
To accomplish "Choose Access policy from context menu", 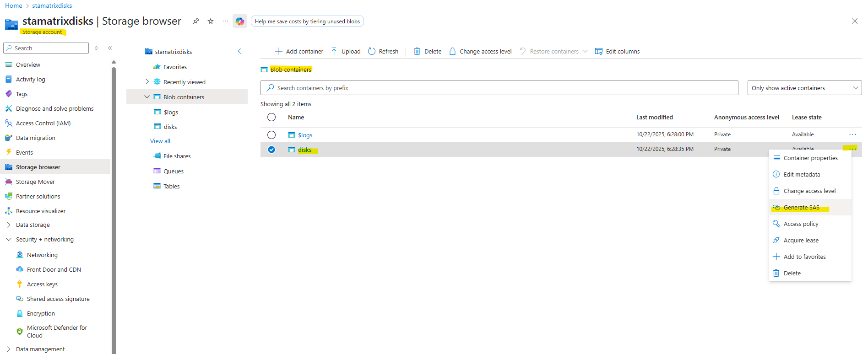I will point(810,224).
